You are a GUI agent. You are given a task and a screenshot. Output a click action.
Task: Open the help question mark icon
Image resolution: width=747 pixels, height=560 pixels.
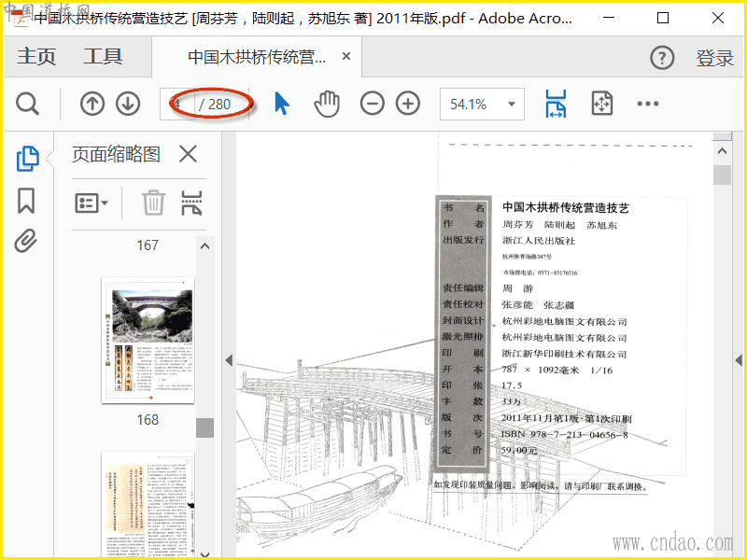click(x=662, y=58)
